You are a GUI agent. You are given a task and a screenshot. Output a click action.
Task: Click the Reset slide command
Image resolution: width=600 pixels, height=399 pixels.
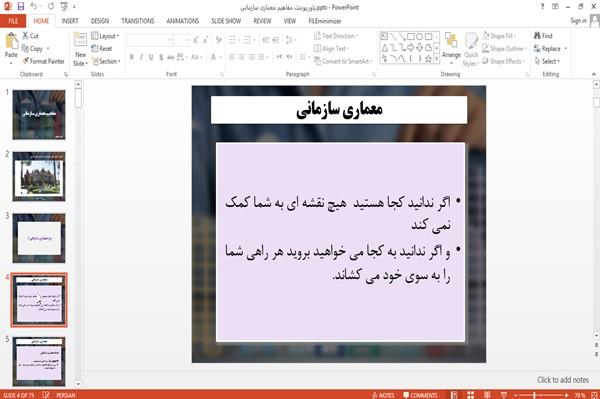tap(102, 49)
